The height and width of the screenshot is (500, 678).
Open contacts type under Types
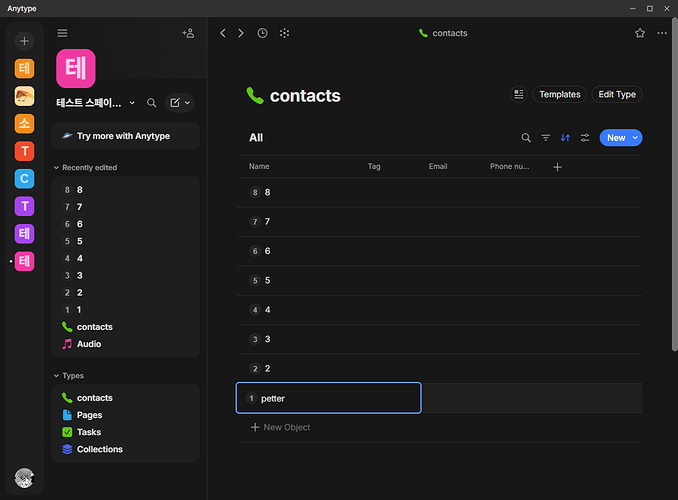[x=125, y=398]
